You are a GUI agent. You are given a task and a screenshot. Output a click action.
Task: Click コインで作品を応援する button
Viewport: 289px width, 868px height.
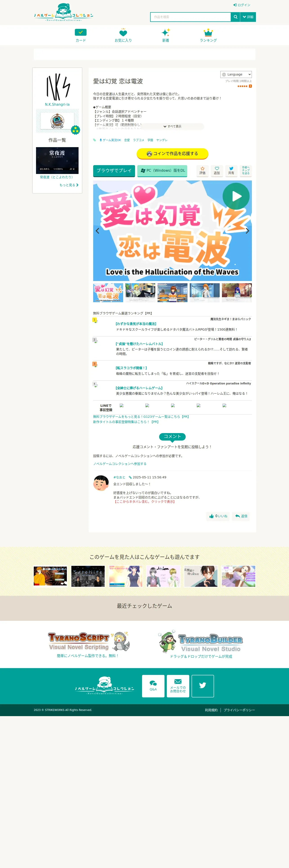click(x=172, y=154)
